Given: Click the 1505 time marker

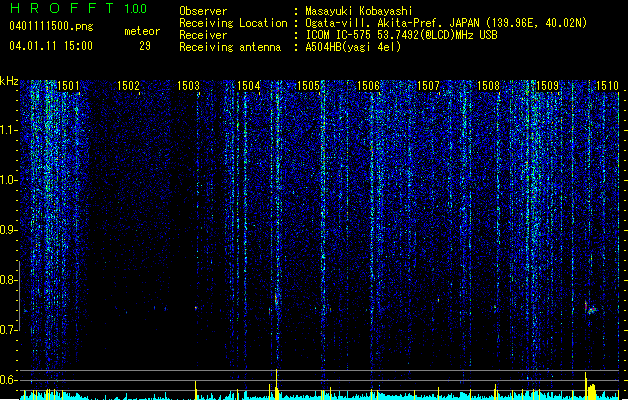Looking at the screenshot, I should point(308,85).
